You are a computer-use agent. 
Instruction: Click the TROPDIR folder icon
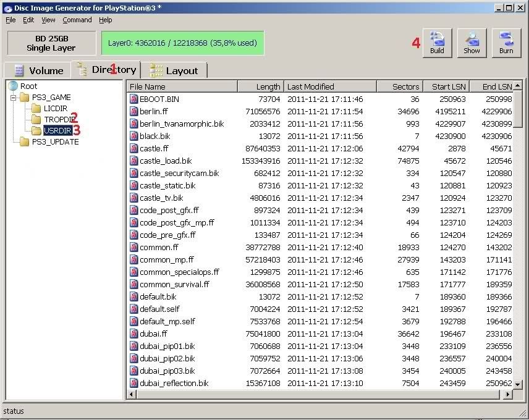coord(36,120)
